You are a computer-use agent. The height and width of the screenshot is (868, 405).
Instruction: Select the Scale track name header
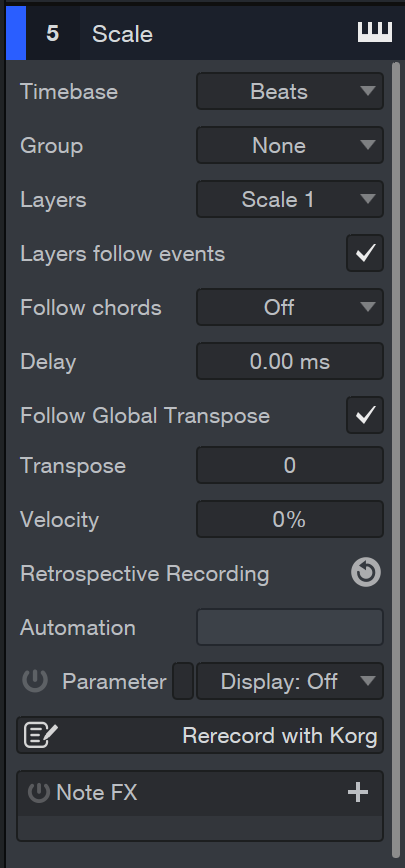(x=122, y=34)
